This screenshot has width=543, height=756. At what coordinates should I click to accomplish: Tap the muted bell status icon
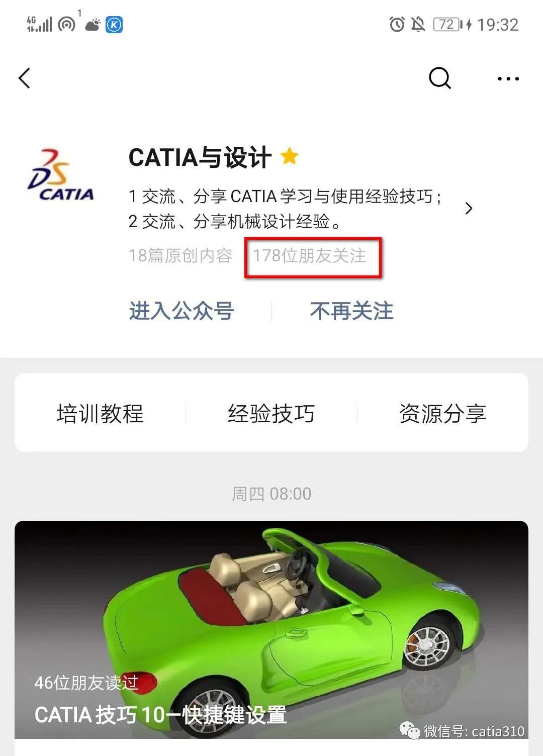[x=418, y=24]
